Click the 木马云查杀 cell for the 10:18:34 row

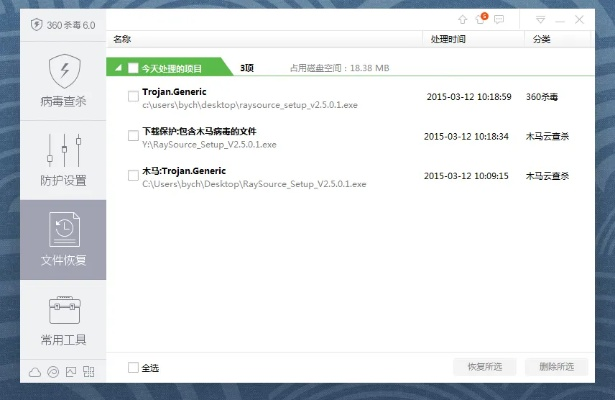[548, 136]
